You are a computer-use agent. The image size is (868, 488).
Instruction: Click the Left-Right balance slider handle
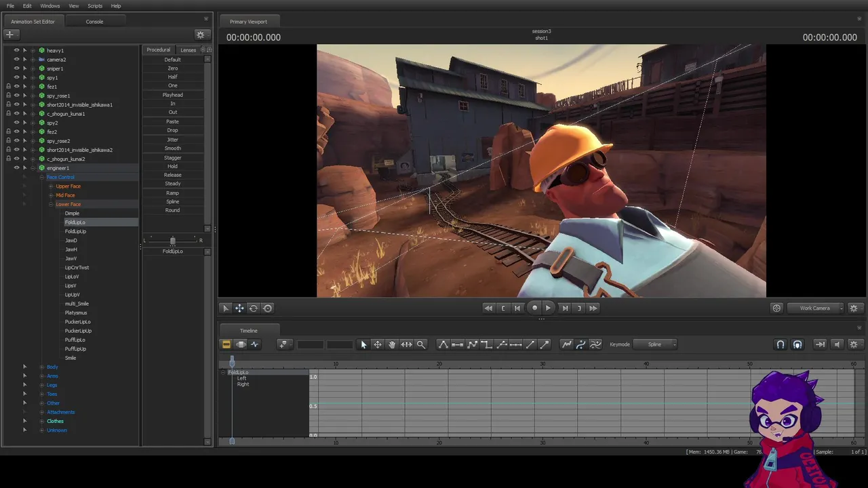tap(173, 241)
